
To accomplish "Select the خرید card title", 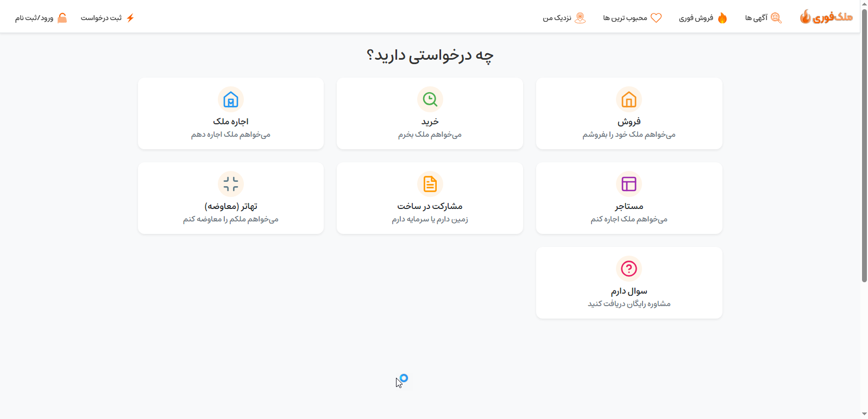I will tap(430, 122).
